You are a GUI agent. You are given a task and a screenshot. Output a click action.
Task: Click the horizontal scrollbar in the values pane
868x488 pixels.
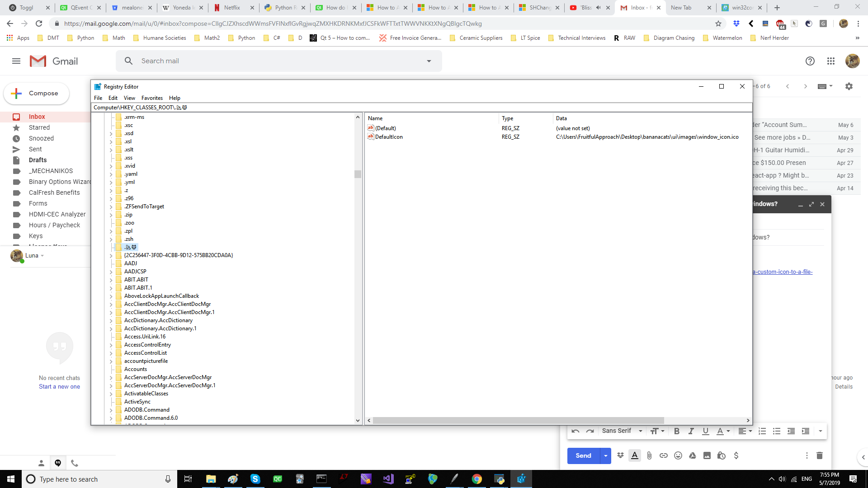[x=518, y=420]
